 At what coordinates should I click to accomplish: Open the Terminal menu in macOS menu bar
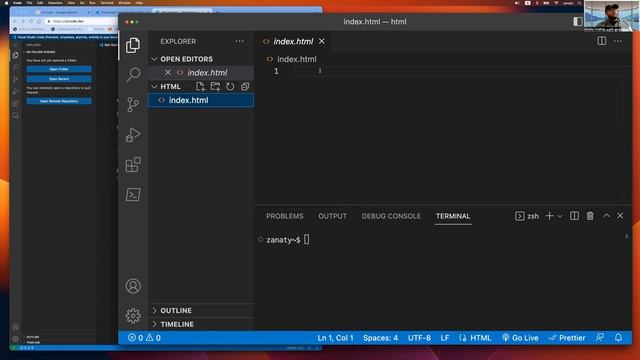[x=107, y=2]
